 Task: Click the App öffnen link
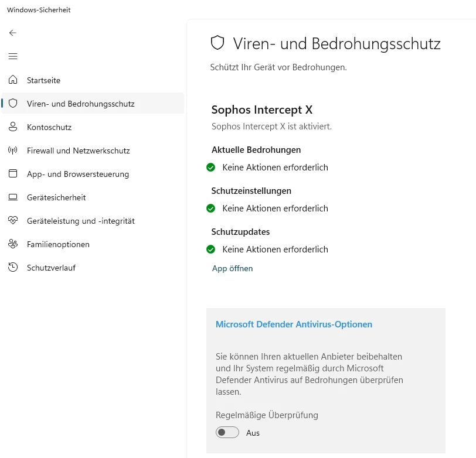(233, 268)
